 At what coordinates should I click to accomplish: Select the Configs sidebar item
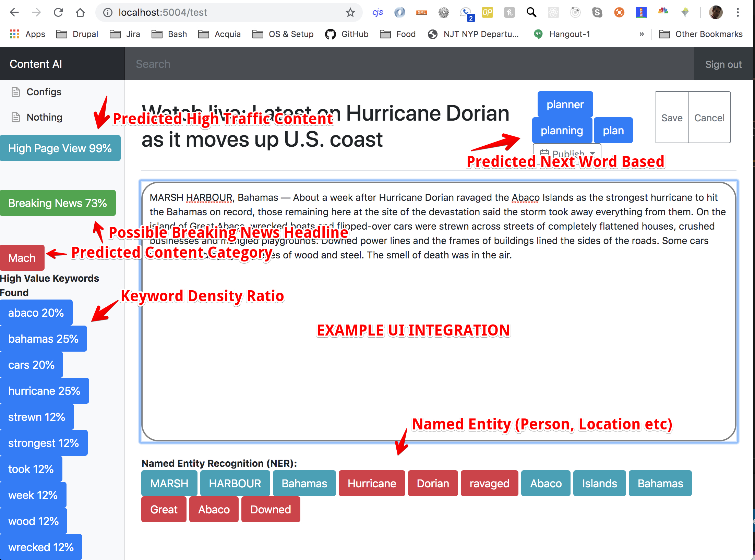tap(44, 92)
